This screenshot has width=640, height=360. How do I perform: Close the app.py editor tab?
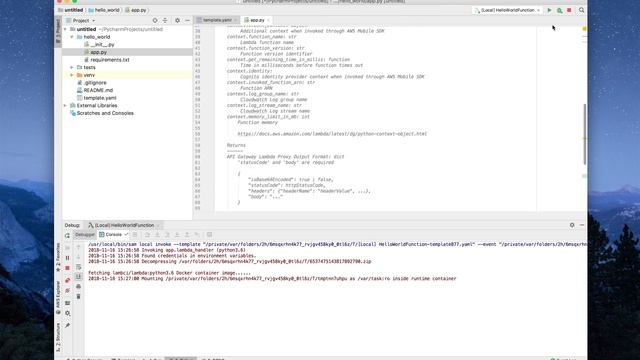(268, 20)
